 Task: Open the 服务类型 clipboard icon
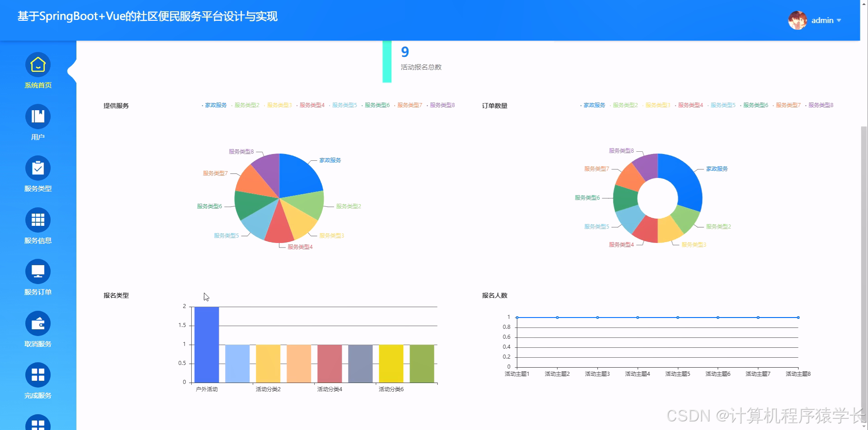(x=38, y=168)
